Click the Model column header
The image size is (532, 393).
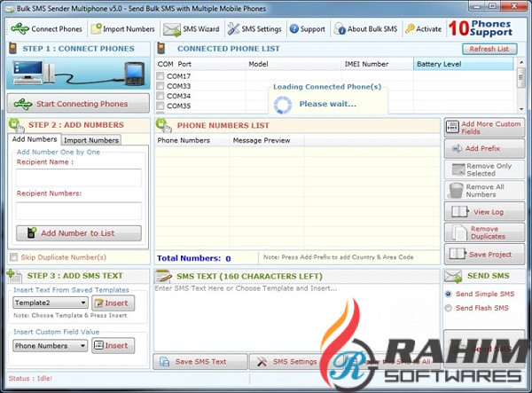pyautogui.click(x=293, y=64)
